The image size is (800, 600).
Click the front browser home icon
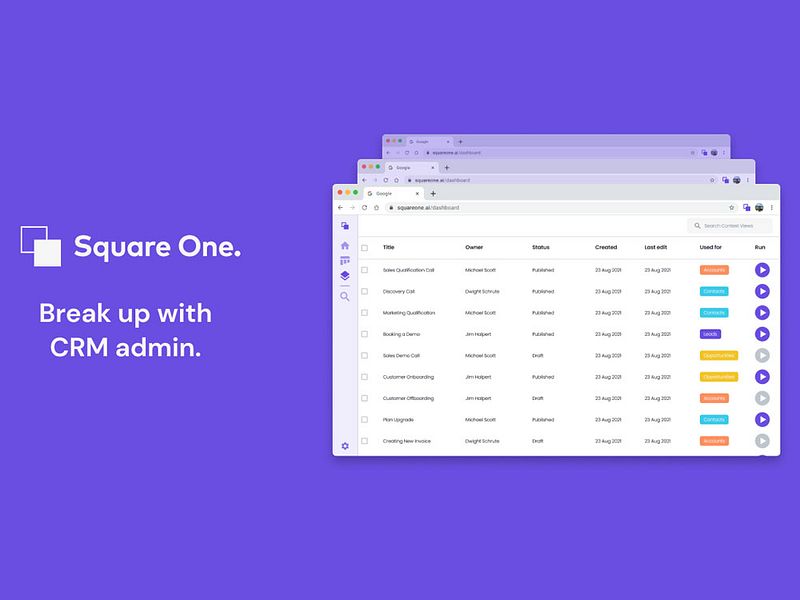(377, 208)
